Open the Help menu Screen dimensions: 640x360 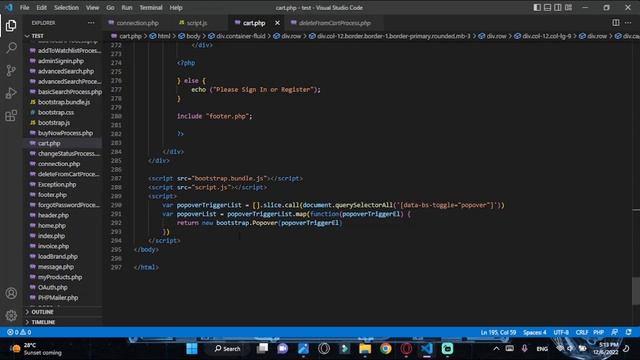tap(176, 8)
